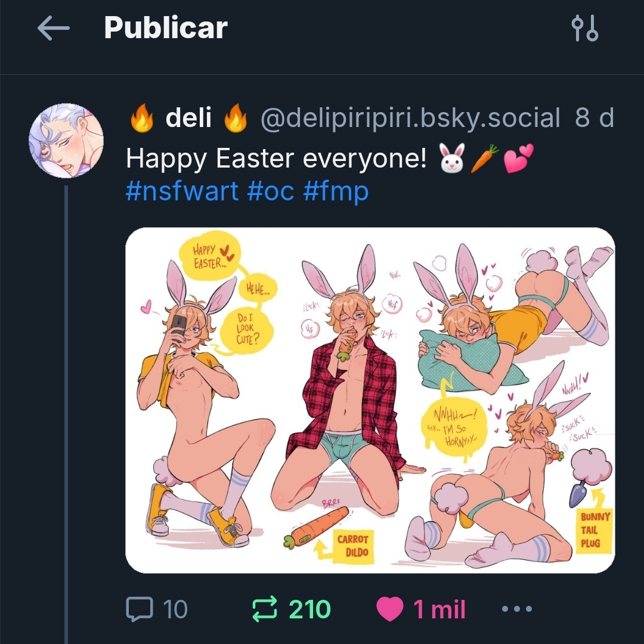Screen dimensions: 644x644
Task: Click the like count 1 mil
Action: [439, 609]
